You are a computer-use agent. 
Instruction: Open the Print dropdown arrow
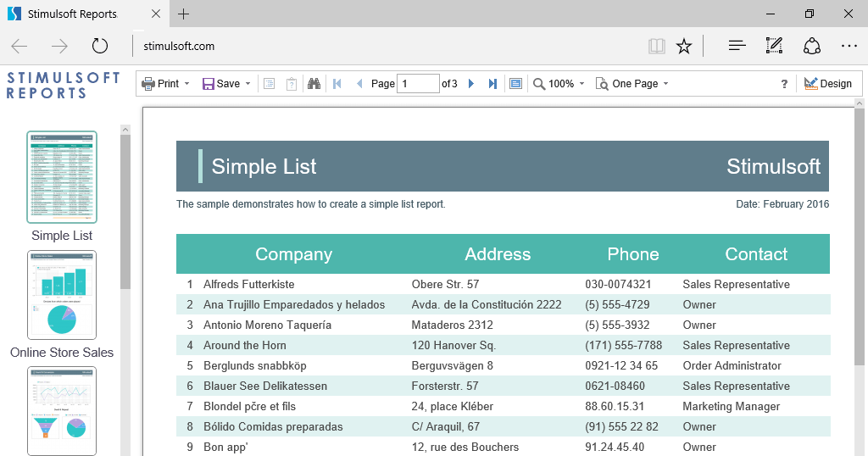(187, 84)
